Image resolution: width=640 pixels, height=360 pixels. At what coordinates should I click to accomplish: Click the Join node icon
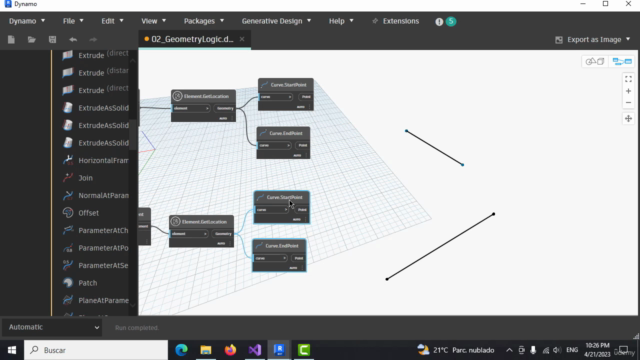pos(68,178)
